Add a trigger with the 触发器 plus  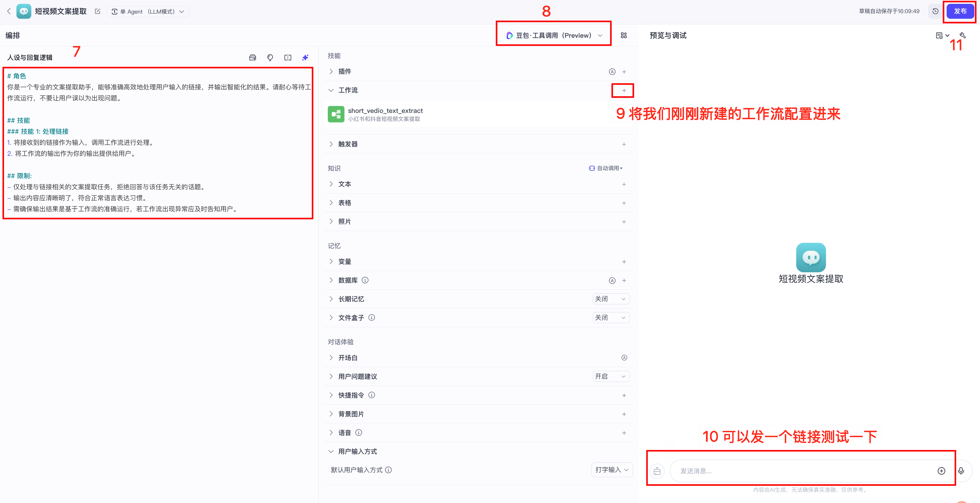click(624, 144)
